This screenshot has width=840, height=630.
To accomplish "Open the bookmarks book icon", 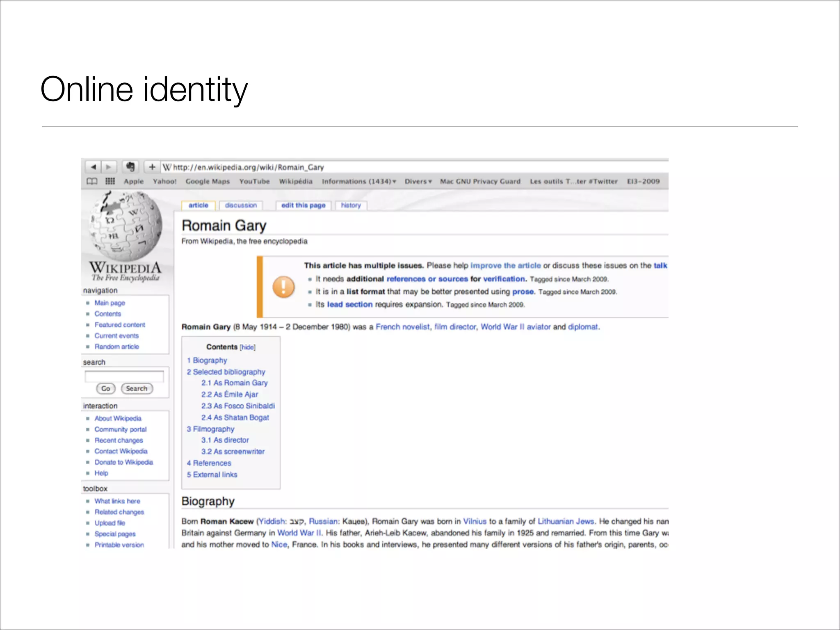I will [x=92, y=181].
